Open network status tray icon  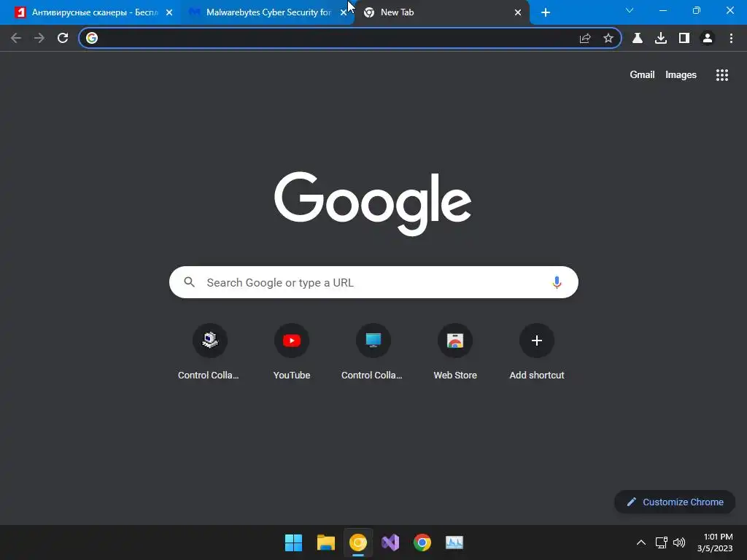click(661, 542)
